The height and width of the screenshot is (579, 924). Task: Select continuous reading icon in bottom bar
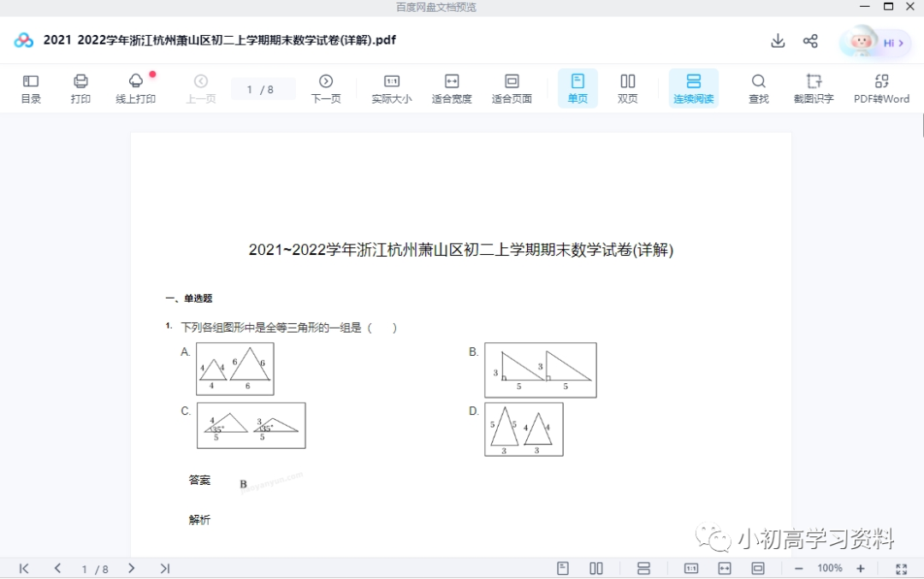pyautogui.click(x=643, y=569)
